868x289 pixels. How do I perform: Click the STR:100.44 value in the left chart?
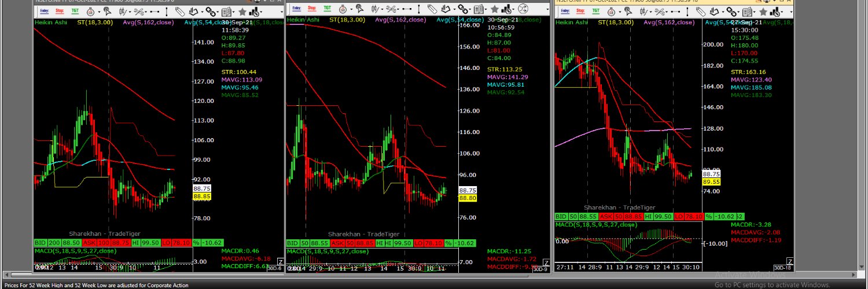click(x=239, y=72)
